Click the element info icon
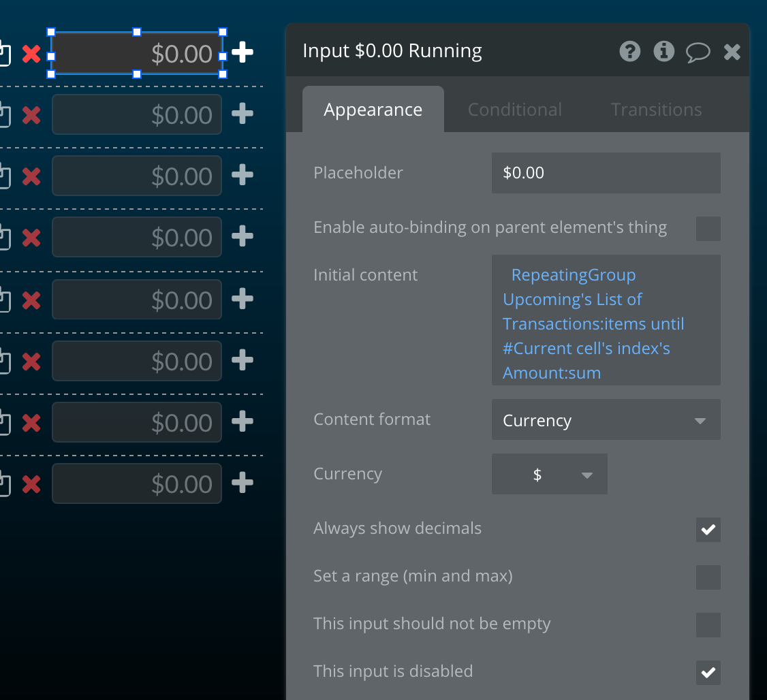The height and width of the screenshot is (700, 767). click(663, 51)
